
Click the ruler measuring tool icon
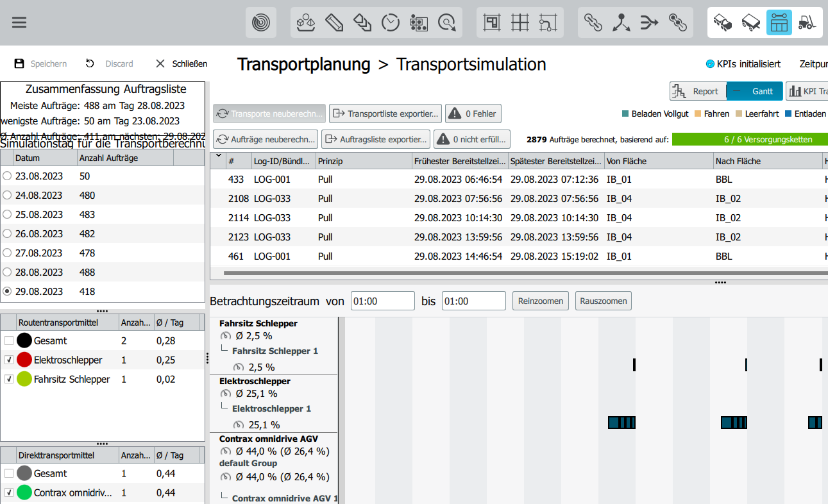click(x=334, y=23)
